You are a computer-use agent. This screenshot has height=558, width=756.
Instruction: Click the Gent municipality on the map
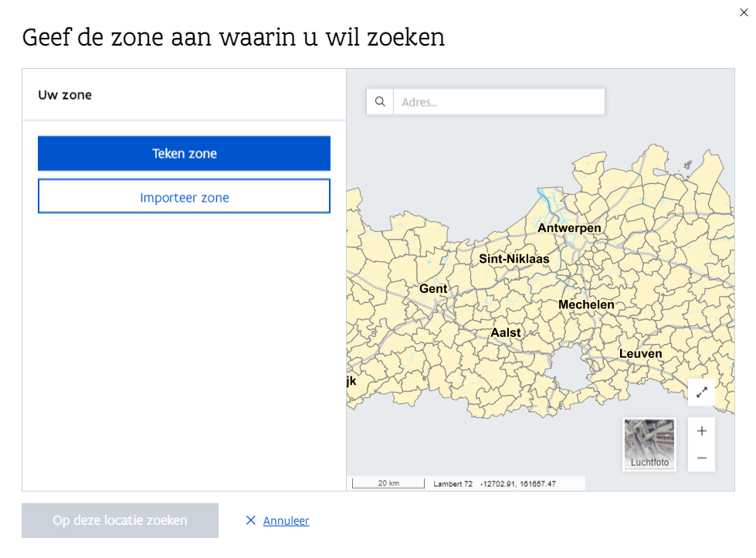pos(432,288)
